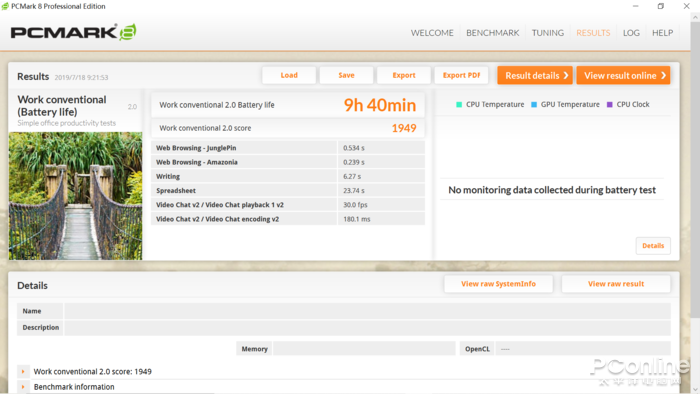Click the CPU Temperature legend swatch

coord(458,104)
